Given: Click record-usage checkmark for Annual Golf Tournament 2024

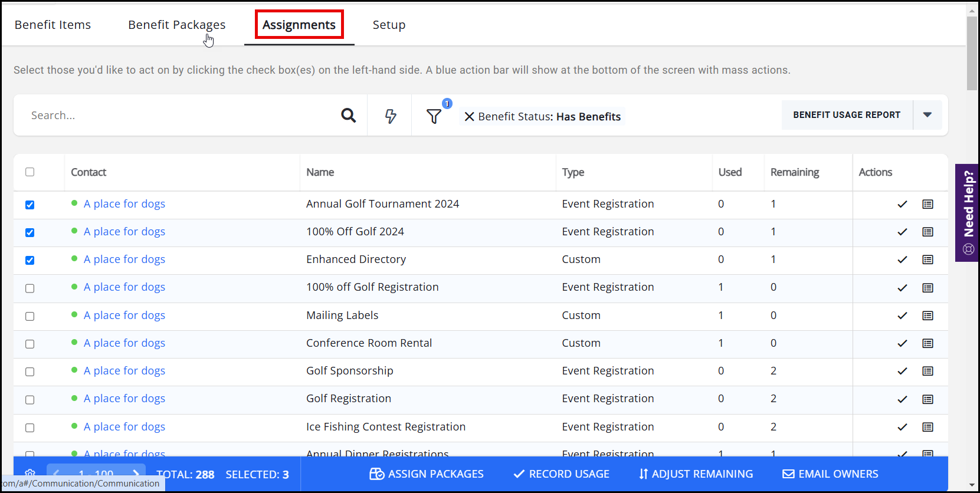Looking at the screenshot, I should 902,204.
